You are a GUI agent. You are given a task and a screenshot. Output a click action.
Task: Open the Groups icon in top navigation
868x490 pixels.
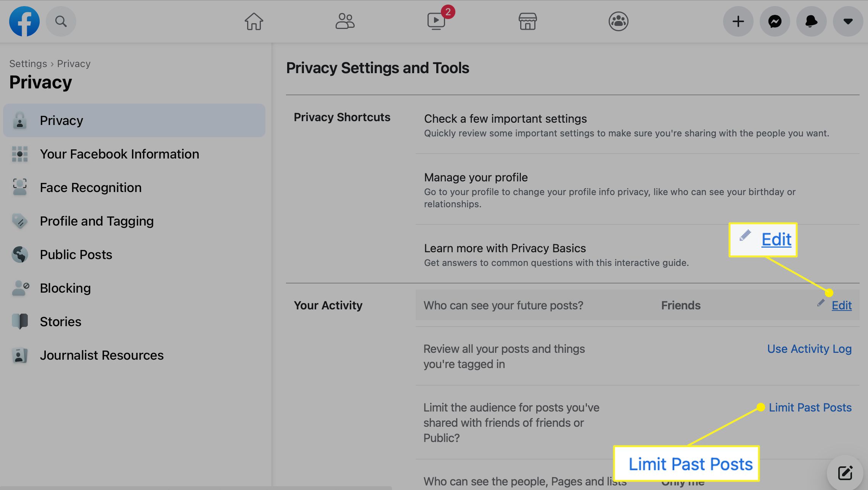coord(618,21)
